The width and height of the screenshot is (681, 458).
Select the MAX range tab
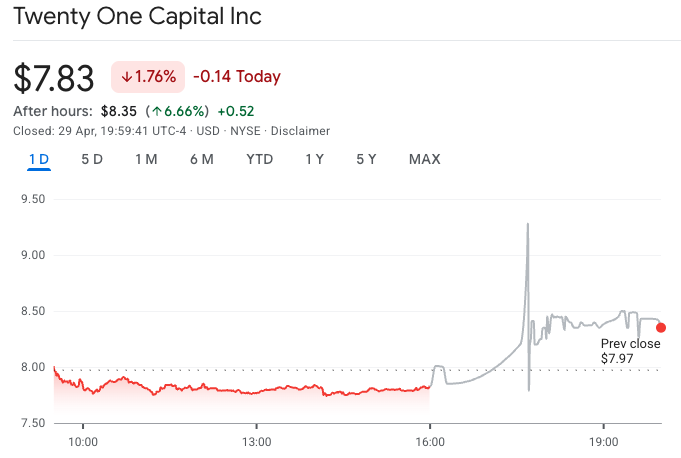(424, 159)
